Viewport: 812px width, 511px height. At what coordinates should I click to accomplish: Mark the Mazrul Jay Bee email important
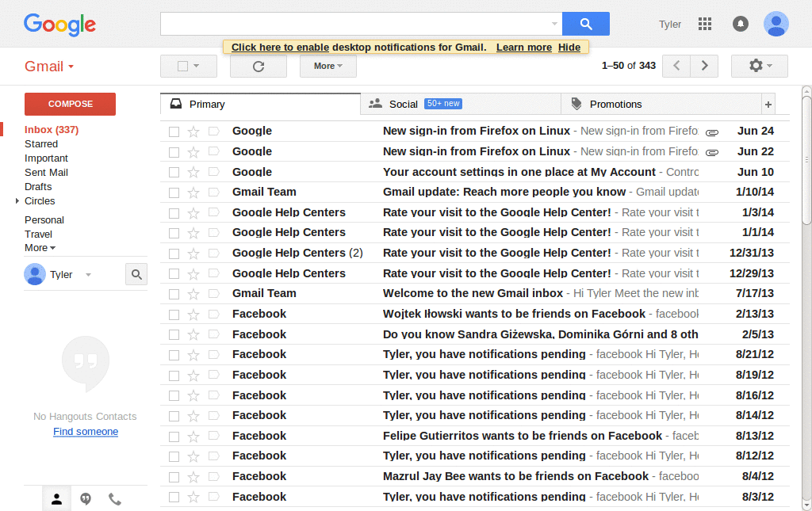tap(214, 476)
